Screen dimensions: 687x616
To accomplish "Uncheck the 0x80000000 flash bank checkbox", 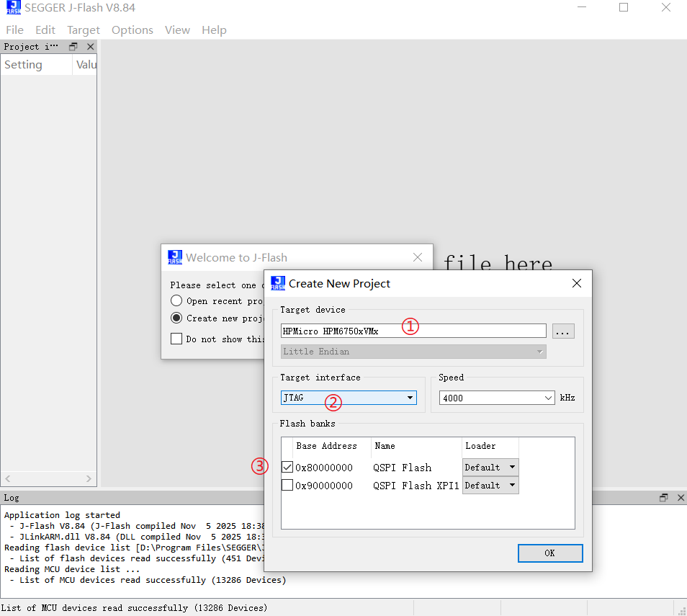I will pyautogui.click(x=287, y=468).
